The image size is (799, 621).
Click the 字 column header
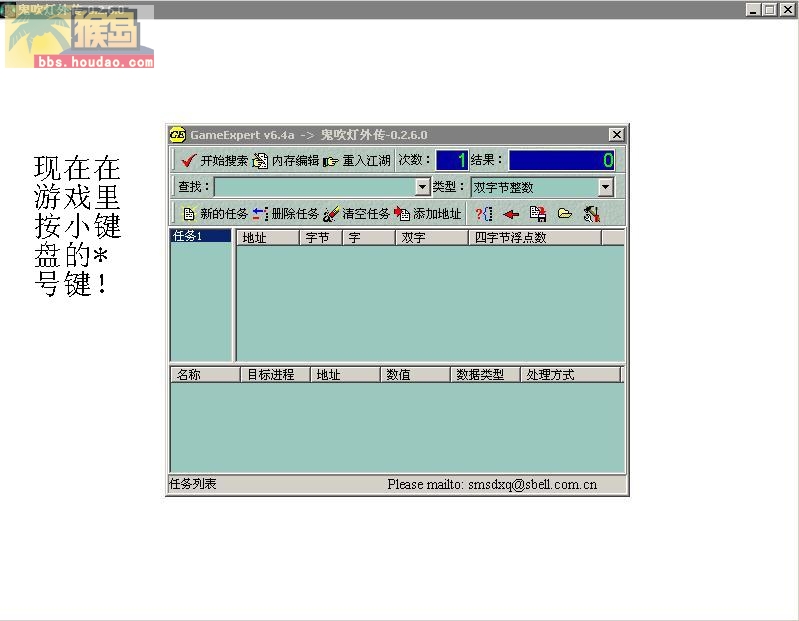click(369, 238)
